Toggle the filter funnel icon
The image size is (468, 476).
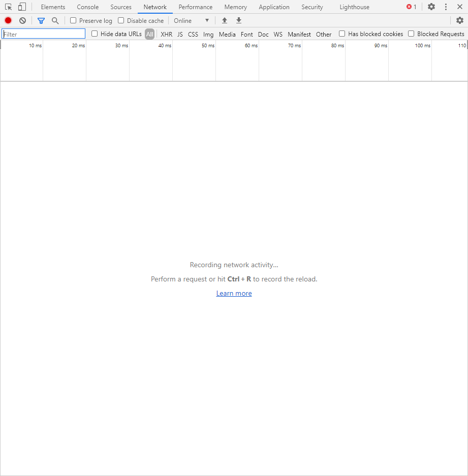[41, 21]
